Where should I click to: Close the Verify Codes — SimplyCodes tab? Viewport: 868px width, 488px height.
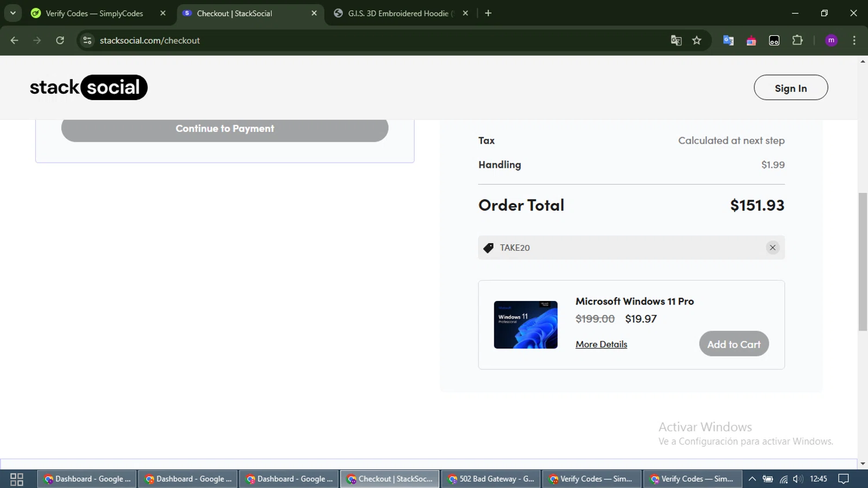(163, 13)
